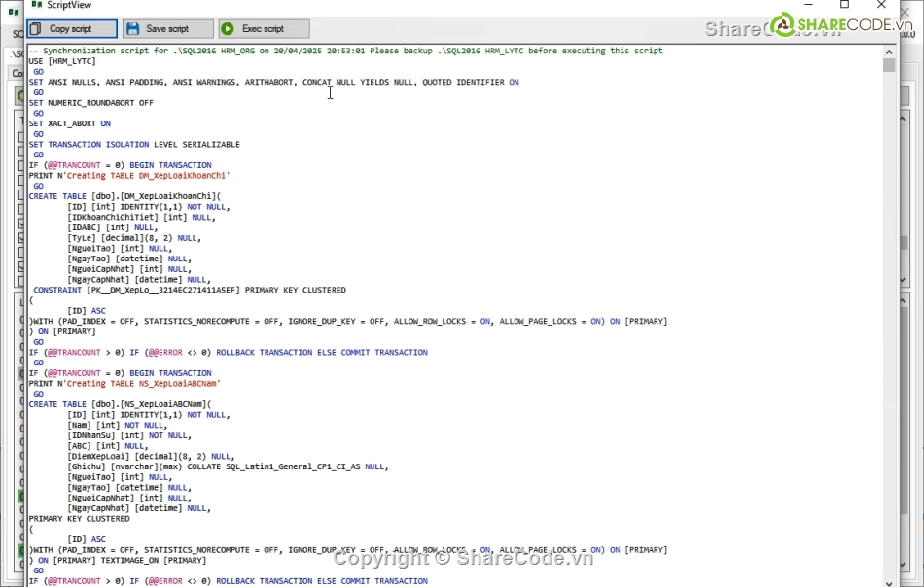924x587 pixels.
Task: Open the ScriptView title bar app icon
Action: [37, 5]
